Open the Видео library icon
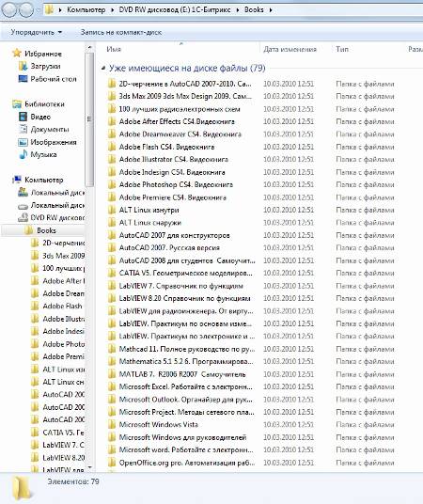 [x=23, y=117]
